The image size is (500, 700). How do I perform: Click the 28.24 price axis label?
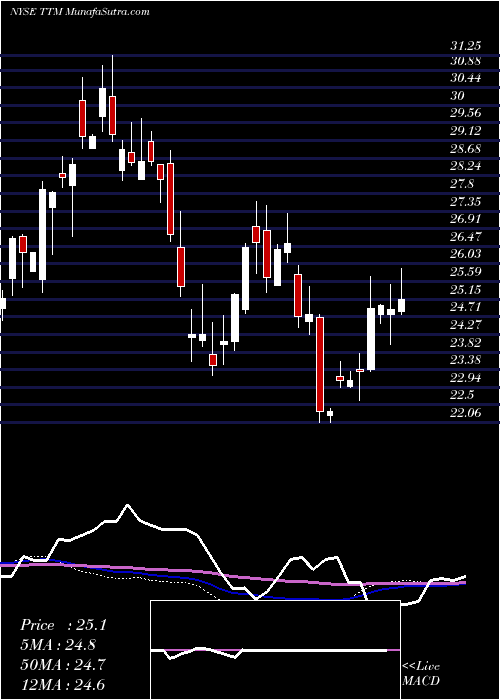(465, 166)
